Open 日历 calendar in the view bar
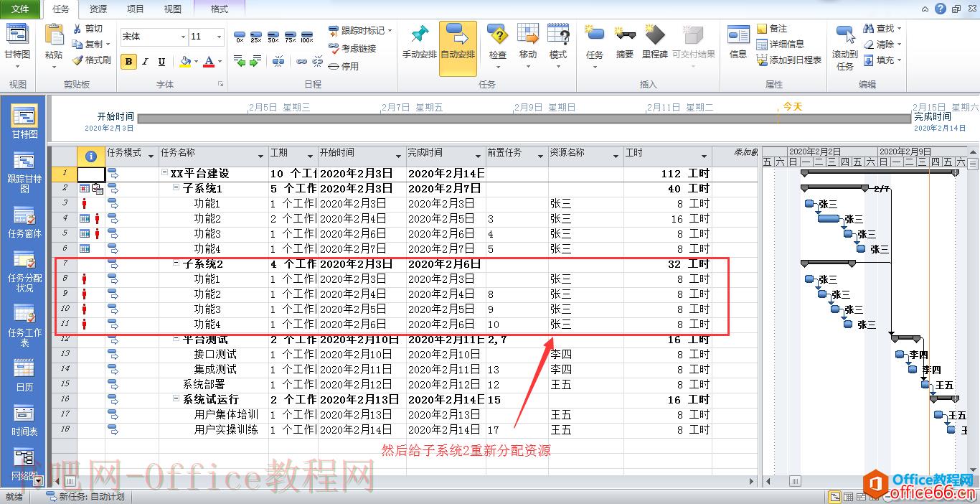Screen dimensions: 980x504 (x=24, y=375)
